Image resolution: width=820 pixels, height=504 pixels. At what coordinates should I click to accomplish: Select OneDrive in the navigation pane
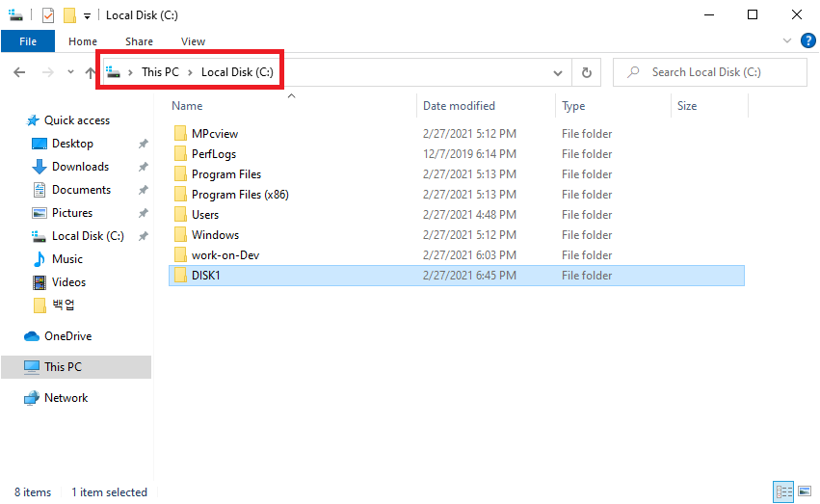tap(68, 335)
